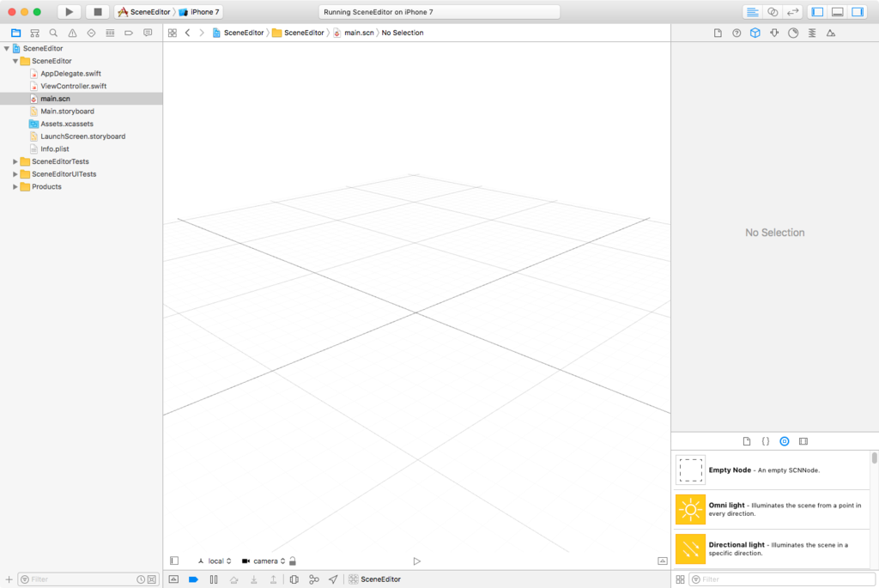Open the symbol navigator tab
This screenshot has height=588, width=879.
[34, 33]
